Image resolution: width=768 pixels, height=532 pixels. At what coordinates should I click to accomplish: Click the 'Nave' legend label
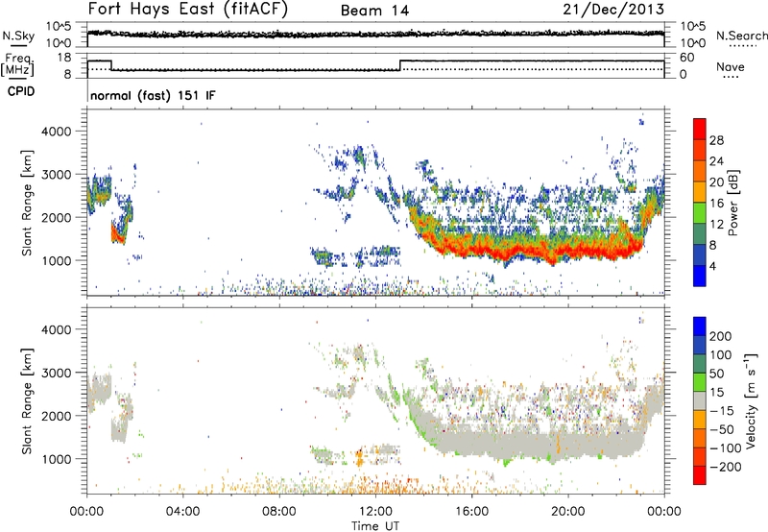pos(731,66)
